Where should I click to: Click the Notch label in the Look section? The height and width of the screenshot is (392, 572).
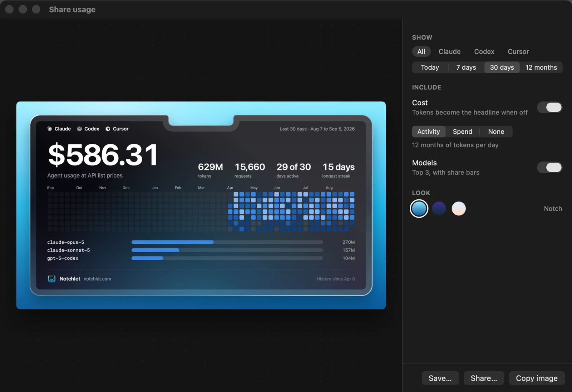(553, 209)
